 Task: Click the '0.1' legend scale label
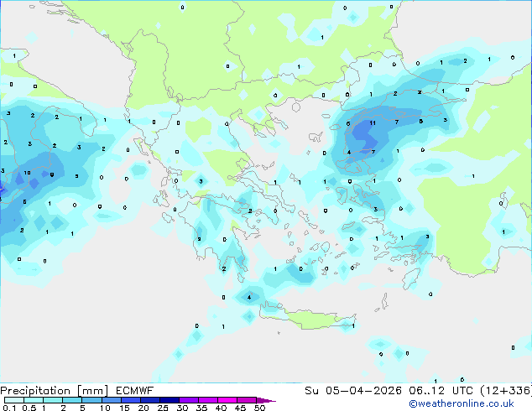coord(9,408)
